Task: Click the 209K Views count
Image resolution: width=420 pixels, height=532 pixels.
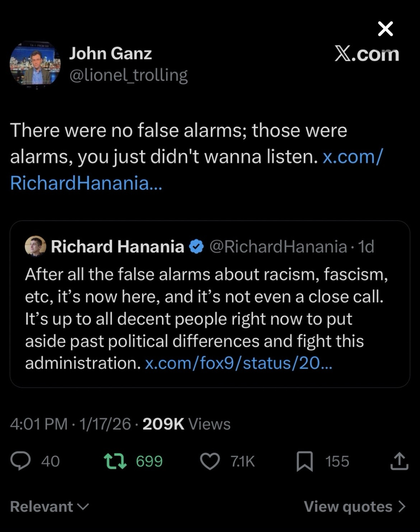Action: [x=186, y=424]
